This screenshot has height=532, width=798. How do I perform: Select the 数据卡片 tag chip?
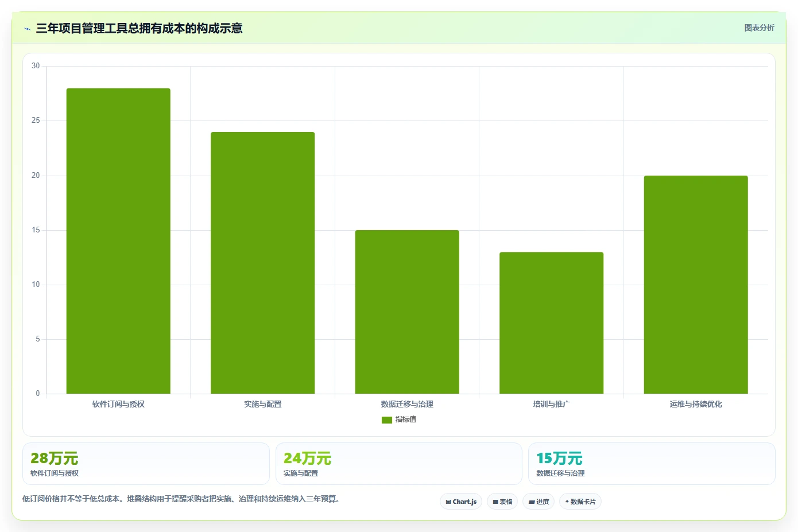click(580, 502)
